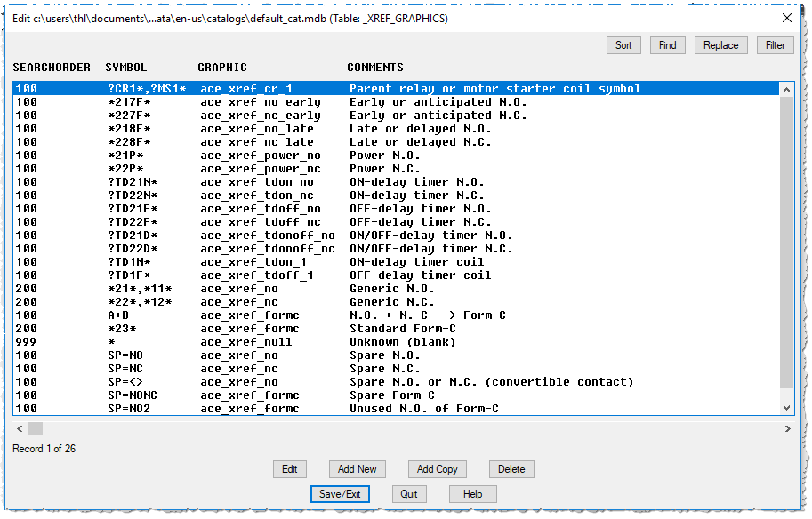Select the ace_xref_cr_1 parent relay row
812x519 pixels.
click(x=396, y=89)
